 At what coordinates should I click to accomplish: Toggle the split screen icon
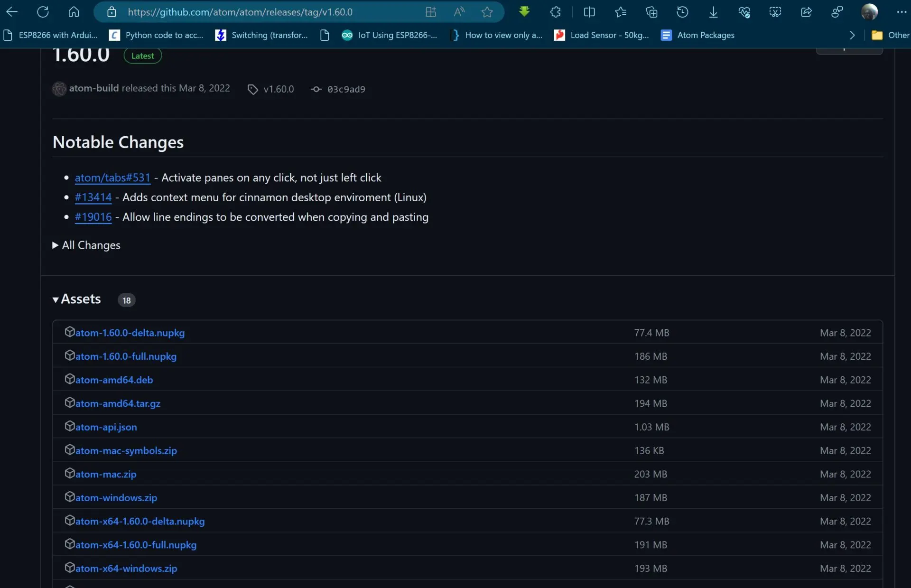tap(589, 12)
